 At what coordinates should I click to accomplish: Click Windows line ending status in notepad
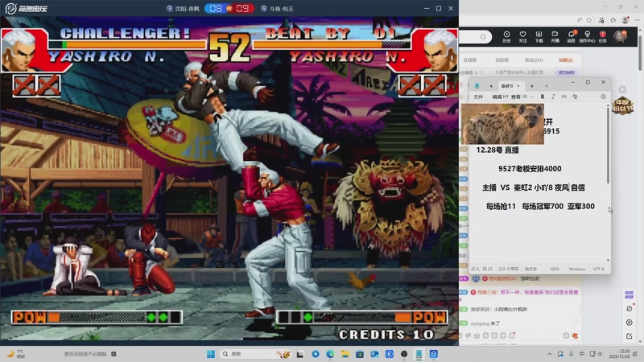(x=577, y=269)
